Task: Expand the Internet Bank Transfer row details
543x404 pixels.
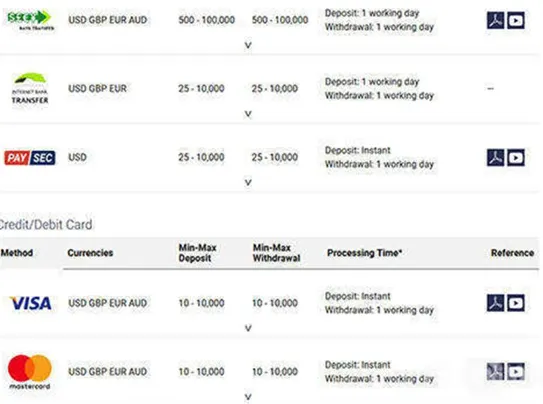Action: pos(248,114)
